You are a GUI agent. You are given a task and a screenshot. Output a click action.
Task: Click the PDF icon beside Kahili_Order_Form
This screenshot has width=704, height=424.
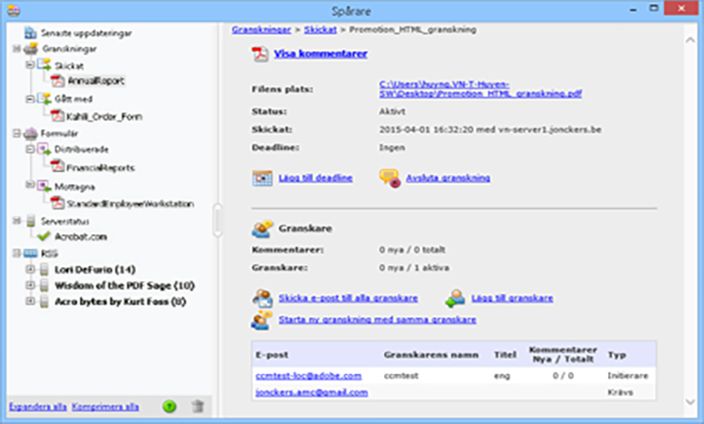(x=57, y=116)
